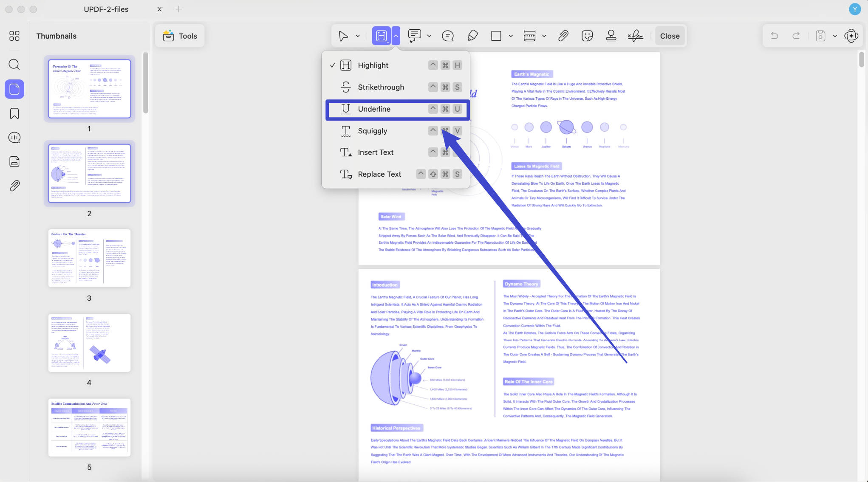
Task: Choose Insert Text from the markup menu
Action: tap(396, 152)
